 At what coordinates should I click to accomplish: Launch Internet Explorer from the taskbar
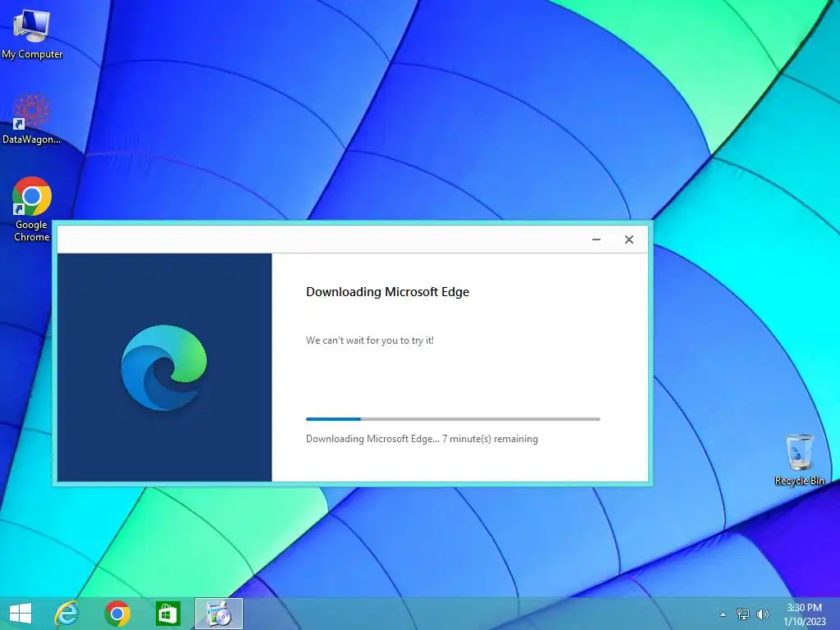[x=67, y=614]
